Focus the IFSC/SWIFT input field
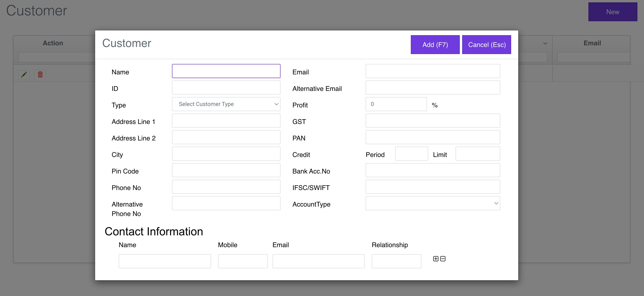This screenshot has height=296, width=644. pyautogui.click(x=432, y=187)
